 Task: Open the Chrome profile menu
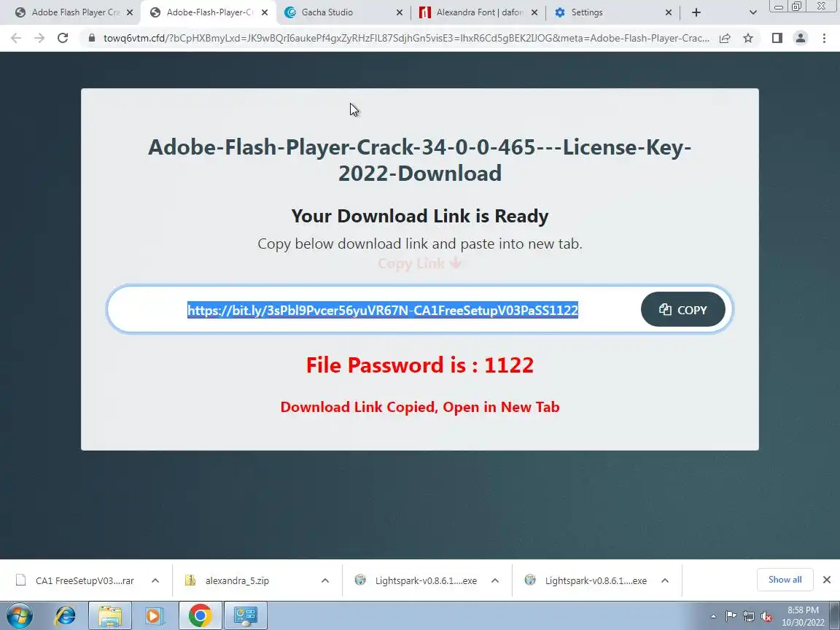pos(801,38)
